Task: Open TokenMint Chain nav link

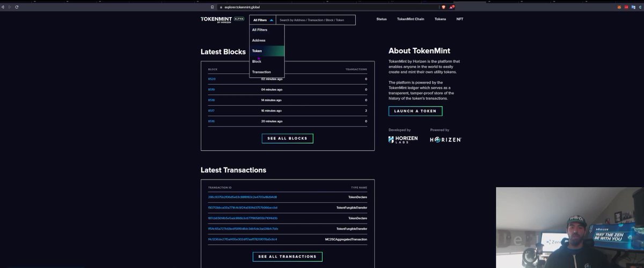Action: [x=411, y=19]
